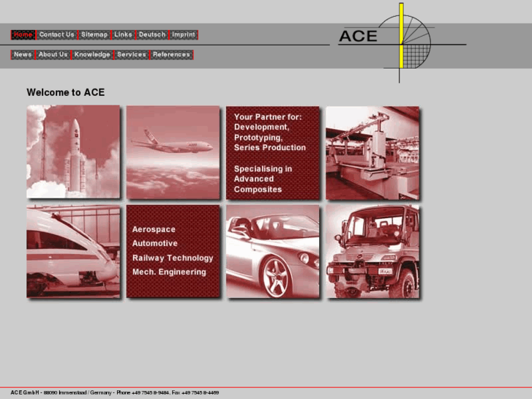The image size is (532, 399).
Task: Go to the Contact Us page
Action: [x=56, y=34]
